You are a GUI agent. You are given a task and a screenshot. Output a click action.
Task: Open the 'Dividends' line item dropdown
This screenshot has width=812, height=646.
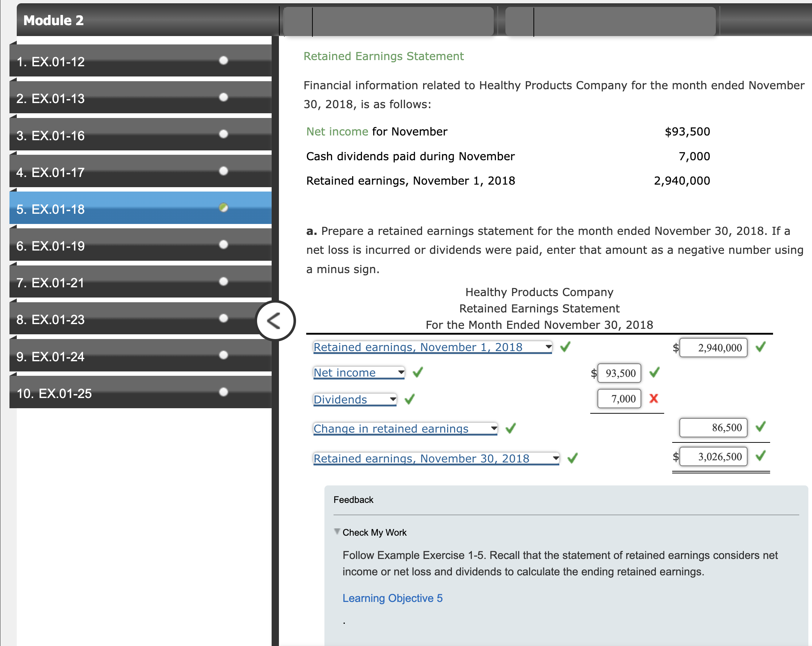pyautogui.click(x=355, y=399)
